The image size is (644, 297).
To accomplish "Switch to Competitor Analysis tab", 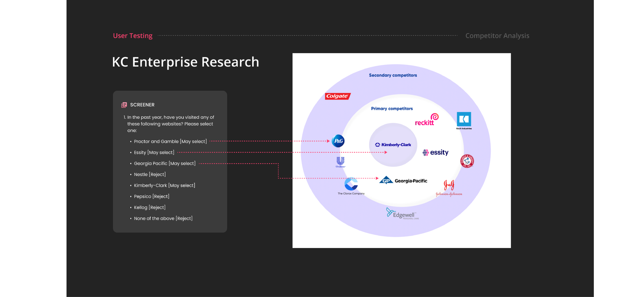I will [x=497, y=36].
